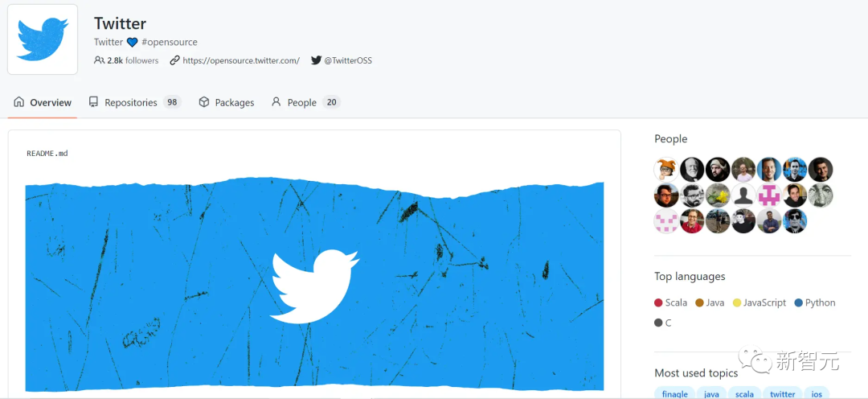Open the Packages tab
This screenshot has width=868, height=399.
(227, 102)
